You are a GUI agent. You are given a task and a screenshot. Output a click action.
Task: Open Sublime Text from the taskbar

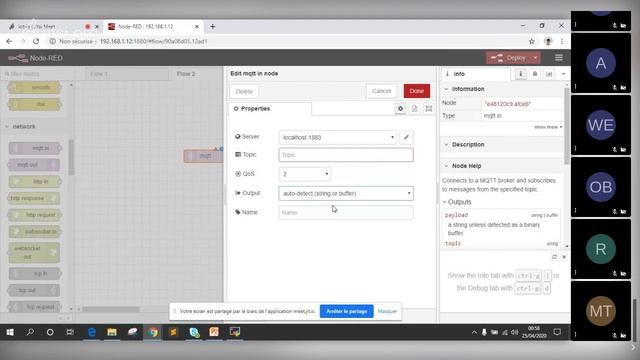(173, 332)
